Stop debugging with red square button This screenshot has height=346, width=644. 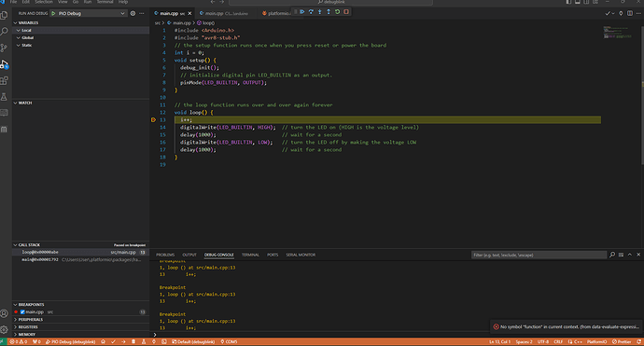[x=346, y=12]
